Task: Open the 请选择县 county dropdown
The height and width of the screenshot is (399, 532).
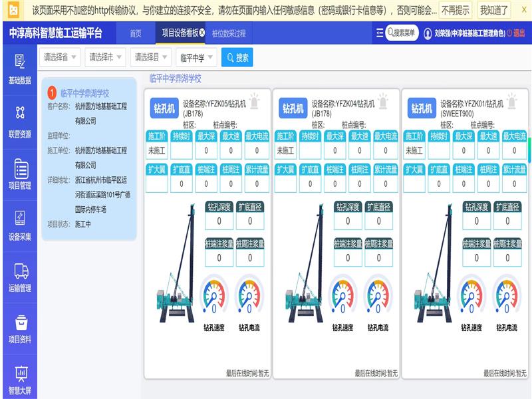Action: click(x=151, y=58)
